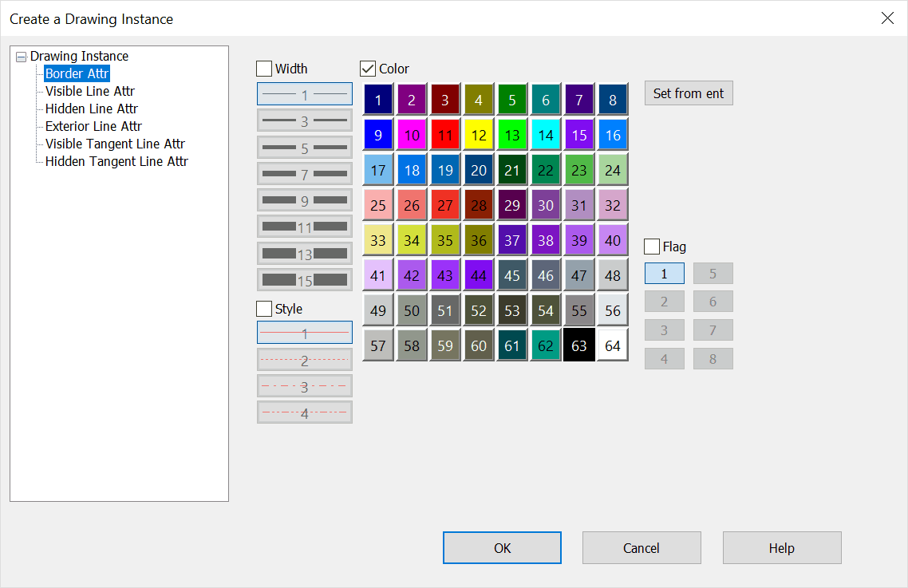Select line style 4

[x=304, y=412]
